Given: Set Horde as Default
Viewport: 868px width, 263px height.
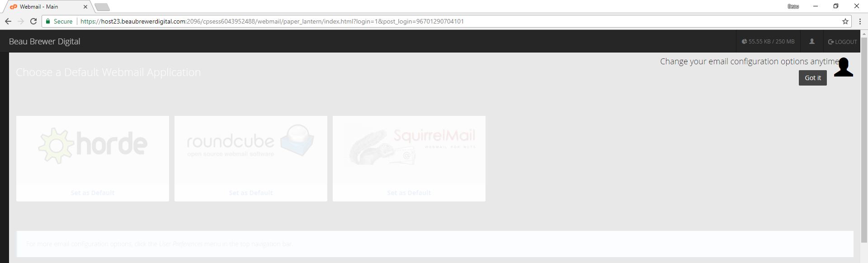Looking at the screenshot, I should click(x=93, y=193).
